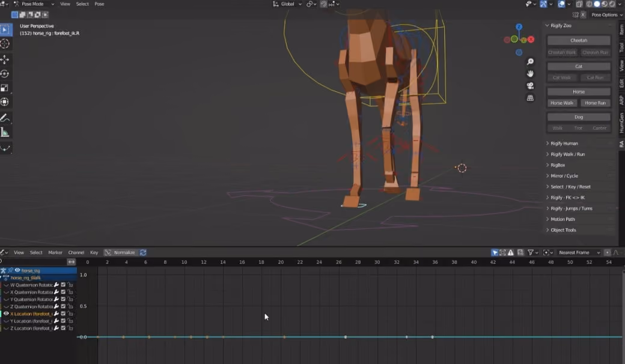Screen dimensions: 625x364
Task: Click the Horse button in Rigify Zoo
Action: tap(579, 91)
